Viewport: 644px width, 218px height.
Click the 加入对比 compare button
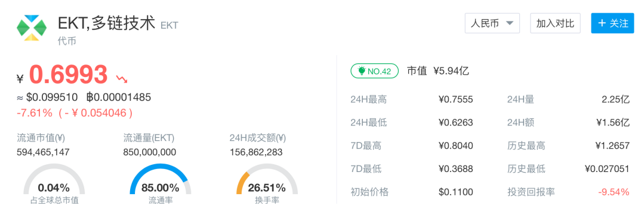555,23
